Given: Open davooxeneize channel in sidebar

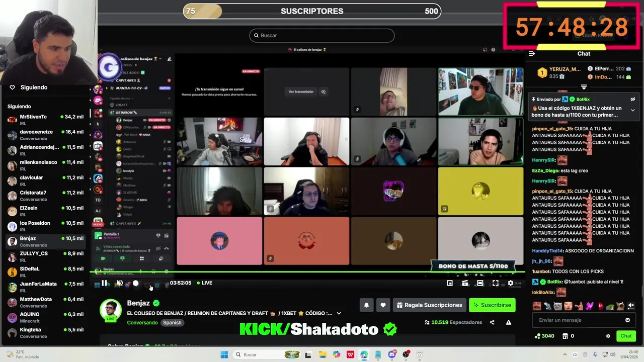Looking at the screenshot, I should pyautogui.click(x=45, y=135).
